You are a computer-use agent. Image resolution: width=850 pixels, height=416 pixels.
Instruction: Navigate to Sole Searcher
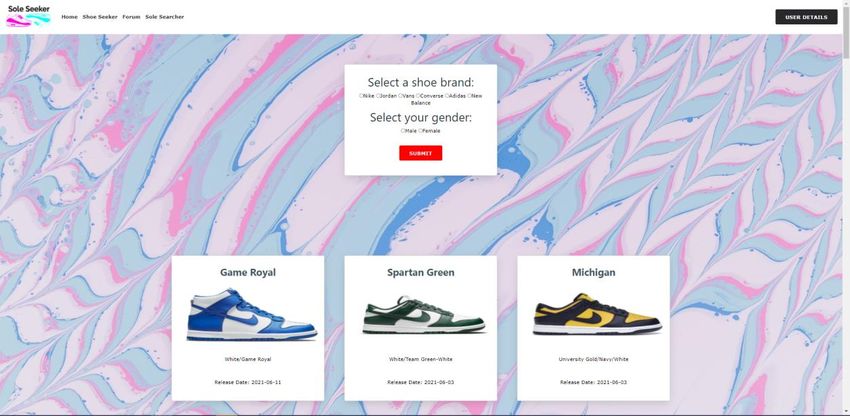(x=164, y=17)
